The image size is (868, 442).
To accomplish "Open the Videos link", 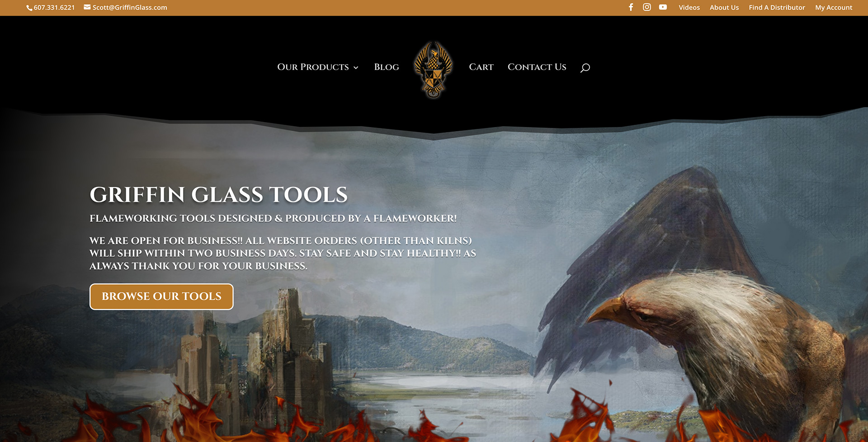I will 689,8.
